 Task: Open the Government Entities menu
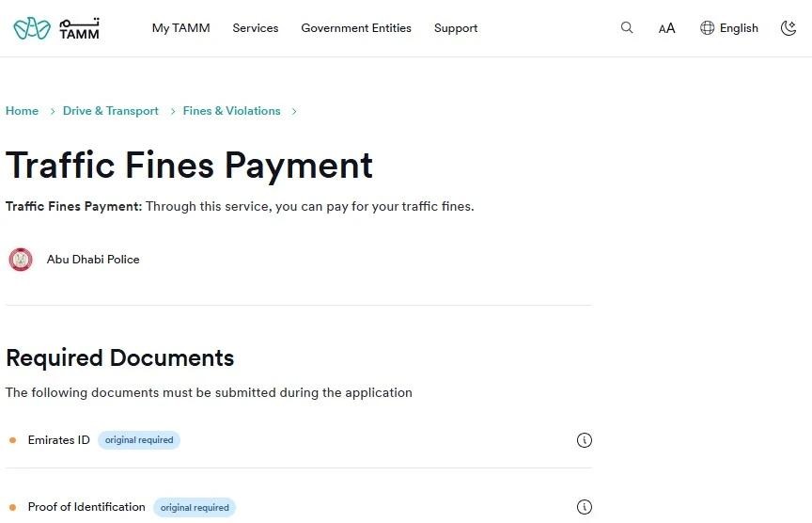(x=356, y=28)
